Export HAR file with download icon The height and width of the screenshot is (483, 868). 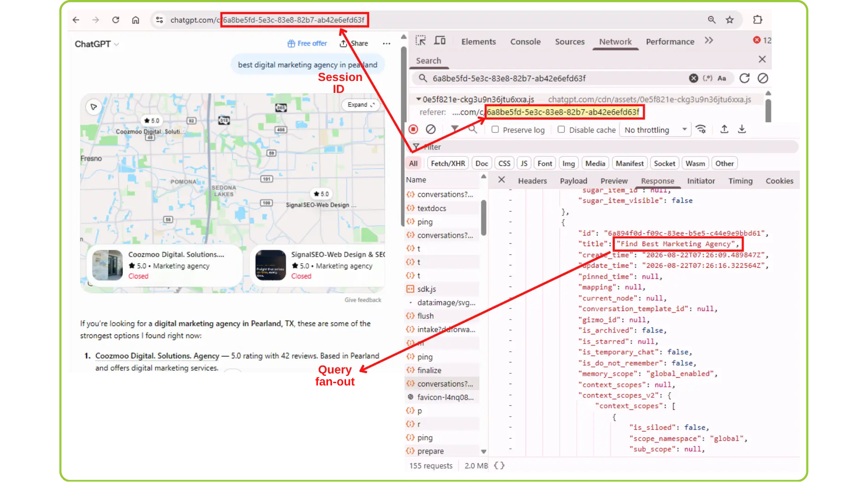point(742,129)
